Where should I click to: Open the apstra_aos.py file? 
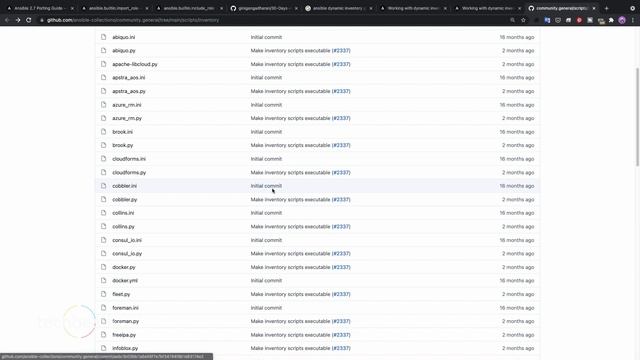pos(129,91)
